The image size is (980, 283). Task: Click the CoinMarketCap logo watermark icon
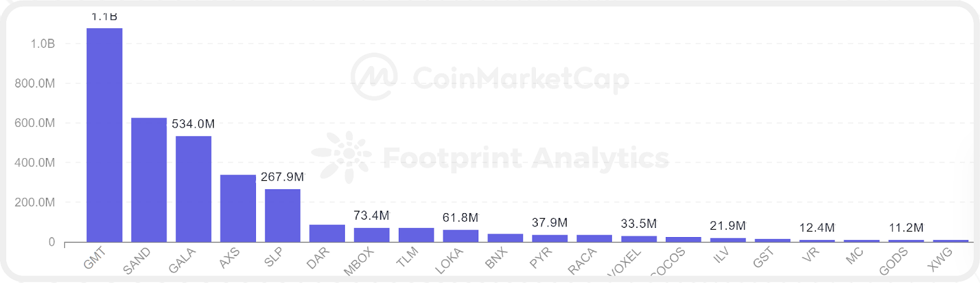tap(374, 77)
